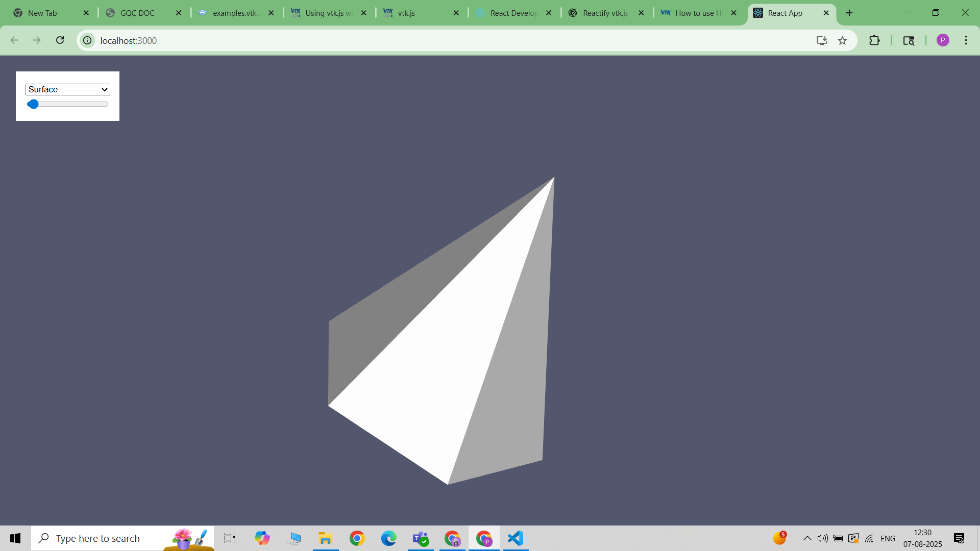Install app icon in address bar
Image resolution: width=980 pixels, height=551 pixels.
(x=822, y=40)
